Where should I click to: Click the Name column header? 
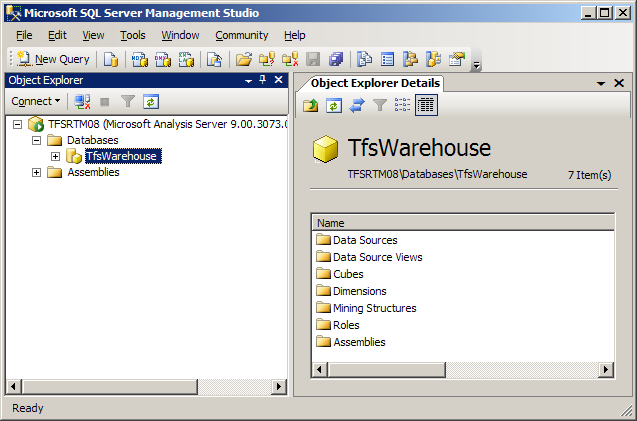(463, 223)
